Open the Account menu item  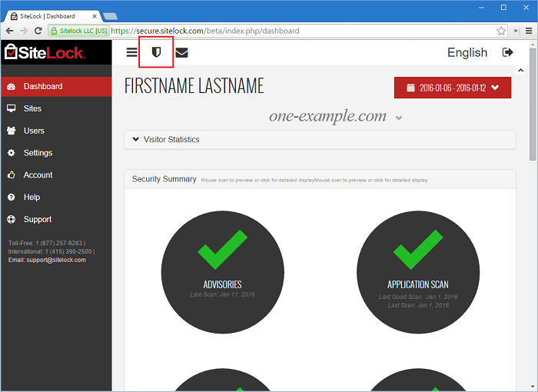tap(56, 175)
